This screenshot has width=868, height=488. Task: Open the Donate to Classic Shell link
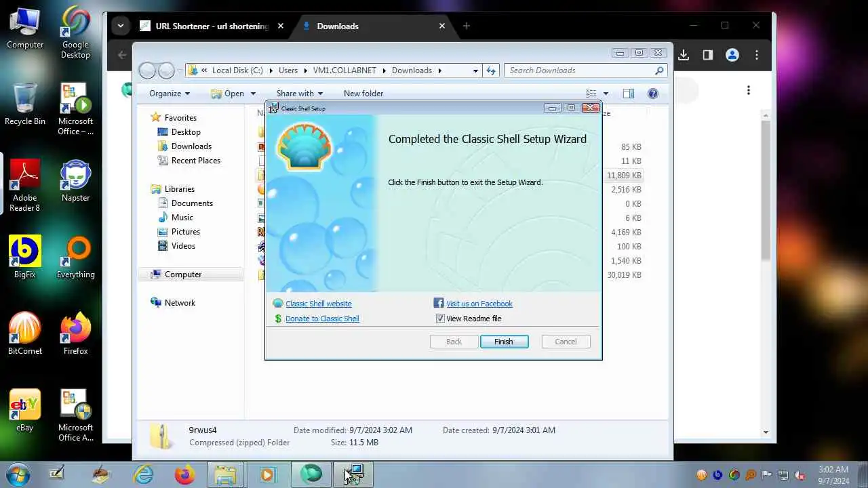(x=322, y=319)
